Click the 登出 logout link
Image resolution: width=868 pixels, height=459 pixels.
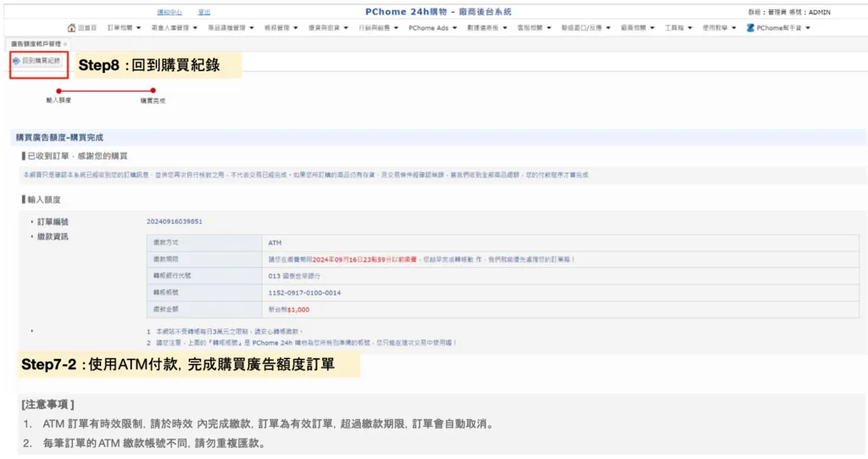point(204,12)
